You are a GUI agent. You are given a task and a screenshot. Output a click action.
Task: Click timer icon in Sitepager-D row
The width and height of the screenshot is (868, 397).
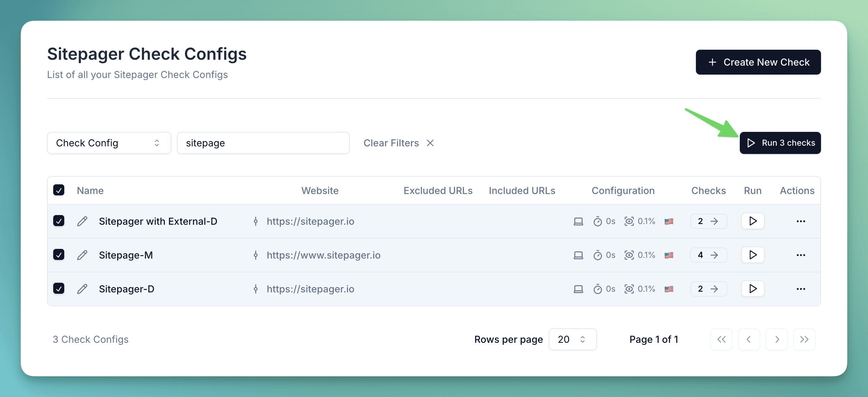598,289
